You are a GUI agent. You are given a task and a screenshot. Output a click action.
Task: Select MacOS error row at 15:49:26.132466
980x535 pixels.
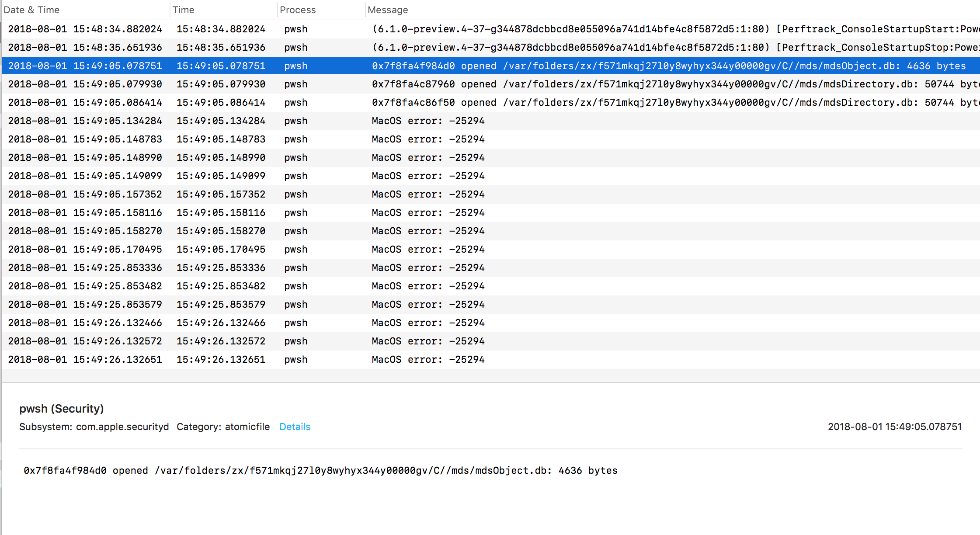(x=428, y=323)
